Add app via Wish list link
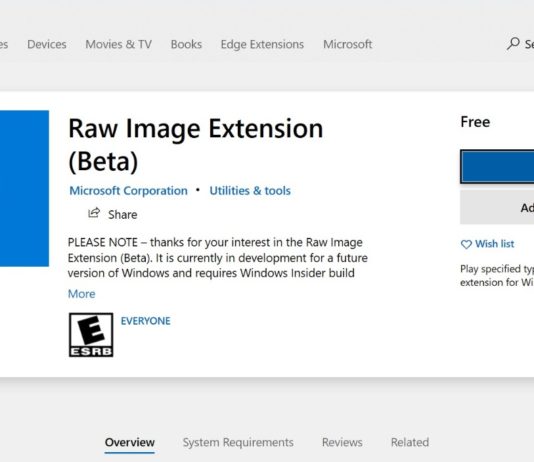The width and height of the screenshot is (534, 462). (x=494, y=244)
